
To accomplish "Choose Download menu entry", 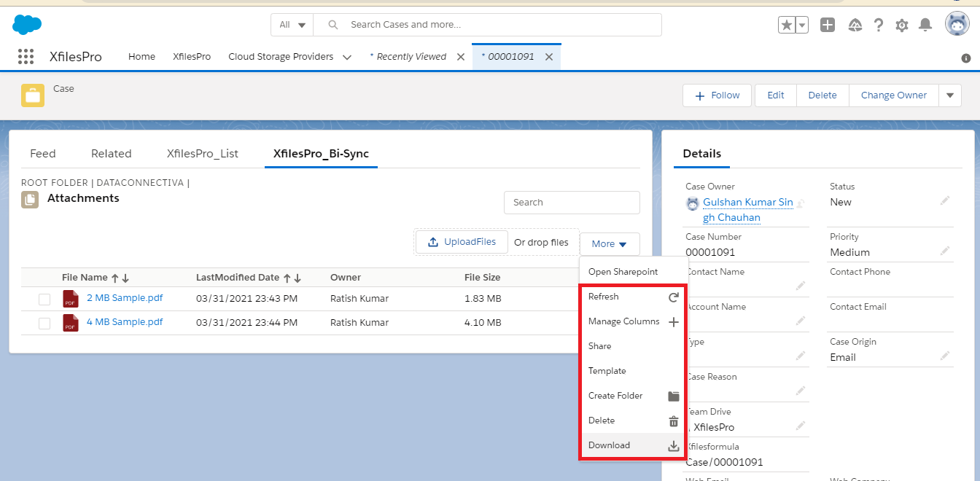I will click(633, 445).
